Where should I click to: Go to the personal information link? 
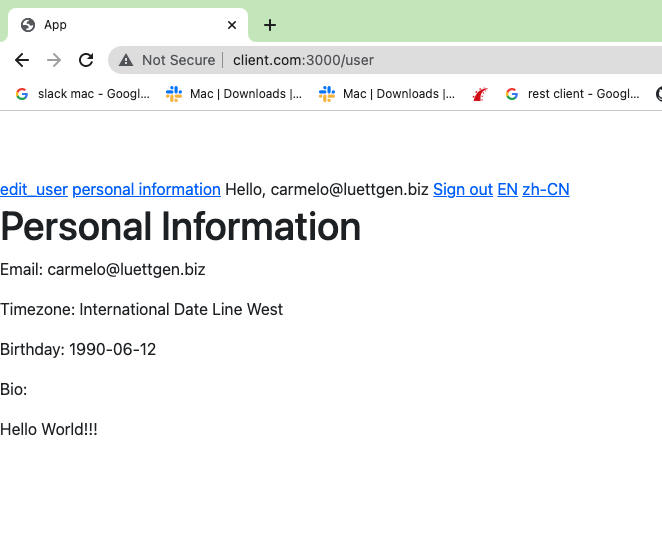tap(146, 189)
